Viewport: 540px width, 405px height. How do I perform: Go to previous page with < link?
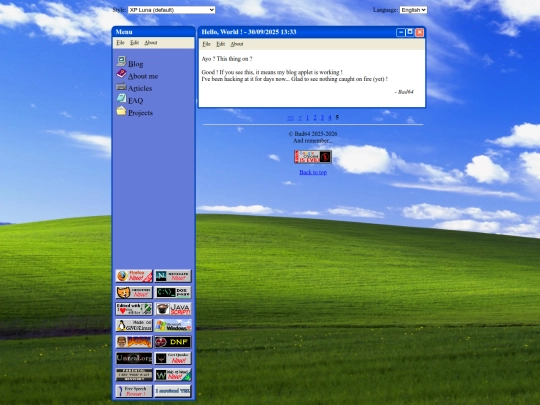300,118
